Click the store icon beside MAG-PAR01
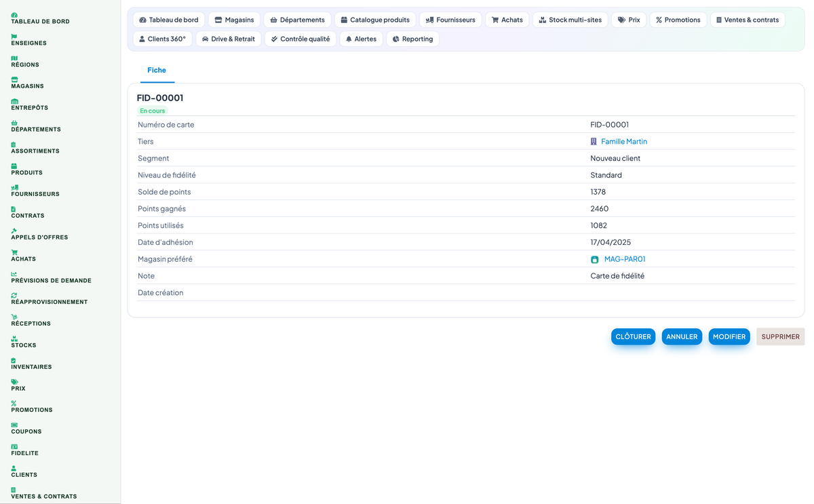814x504 pixels. point(595,259)
